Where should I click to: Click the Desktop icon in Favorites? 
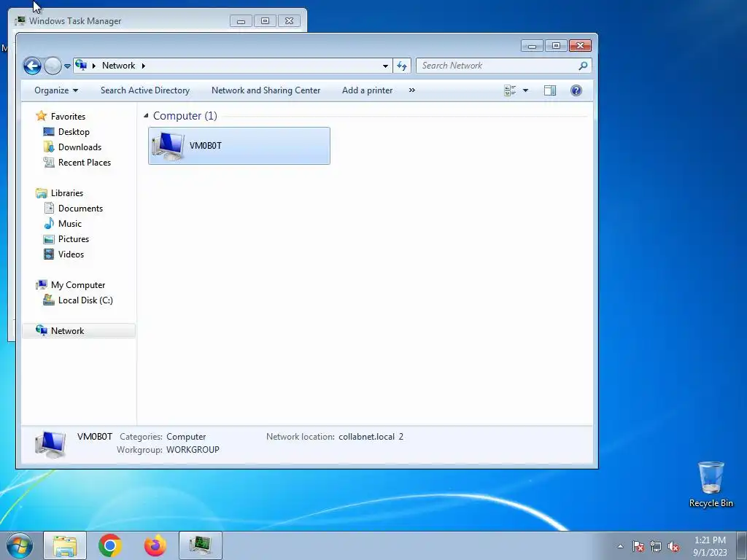(x=49, y=132)
